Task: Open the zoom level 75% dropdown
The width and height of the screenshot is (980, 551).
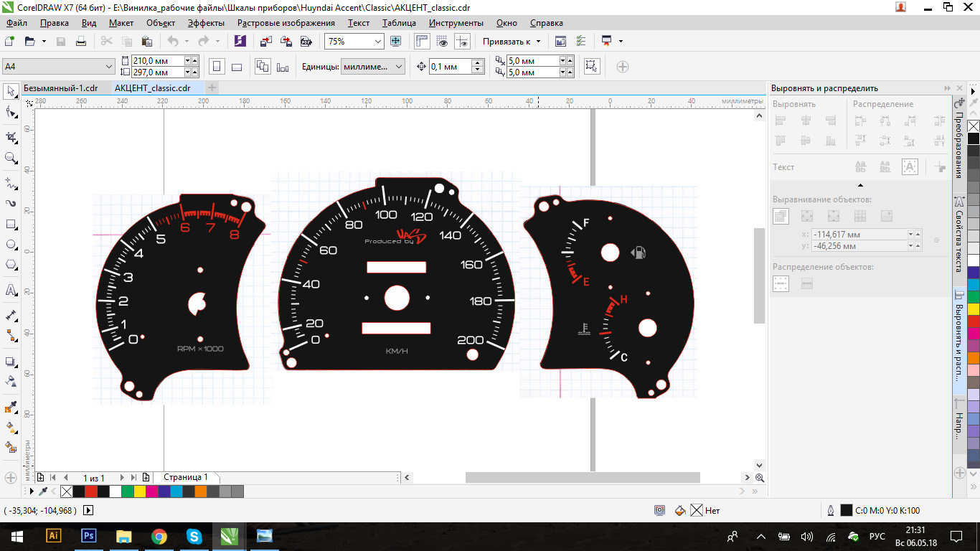Action: 377,42
